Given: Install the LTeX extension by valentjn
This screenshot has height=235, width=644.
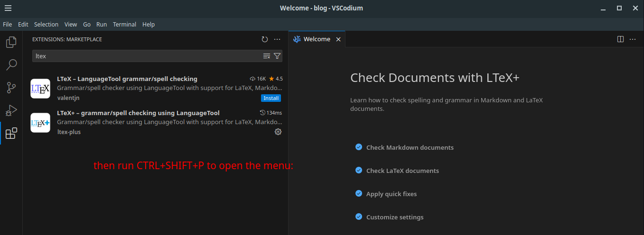Looking at the screenshot, I should (271, 98).
